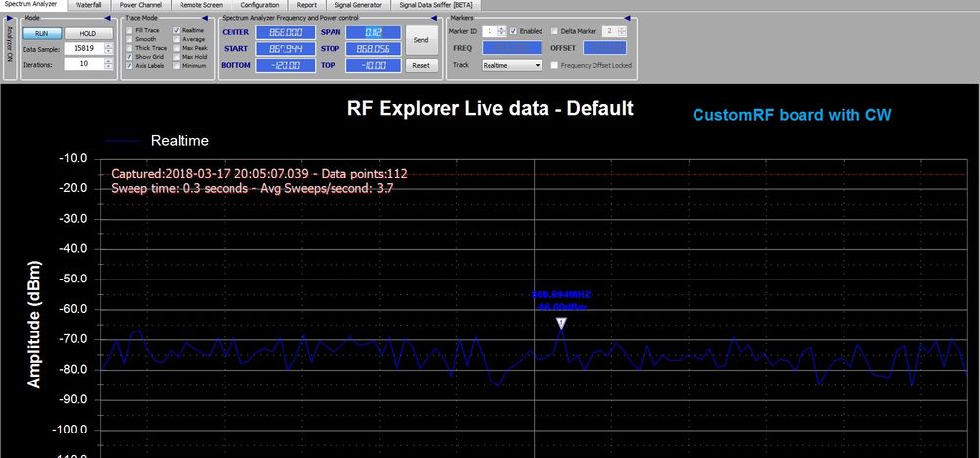Image resolution: width=980 pixels, height=458 pixels.
Task: Click the Realtime legend entry
Action: (x=157, y=141)
